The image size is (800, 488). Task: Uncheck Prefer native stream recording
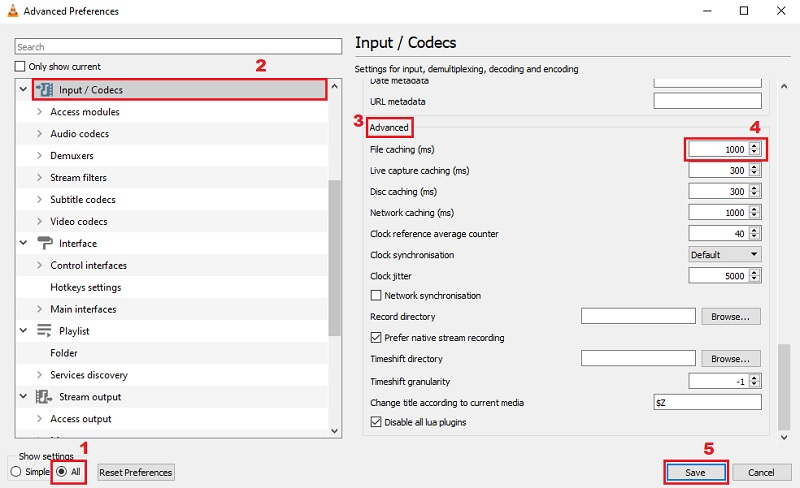click(376, 337)
